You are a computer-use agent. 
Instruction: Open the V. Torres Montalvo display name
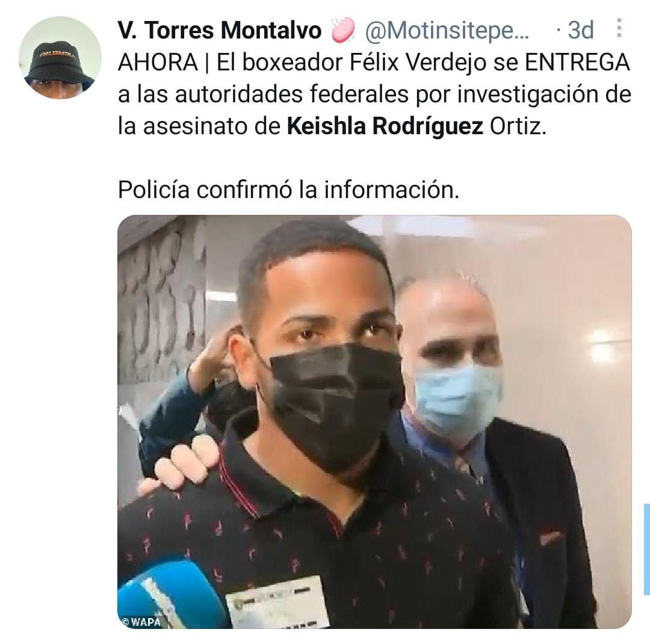(x=220, y=30)
